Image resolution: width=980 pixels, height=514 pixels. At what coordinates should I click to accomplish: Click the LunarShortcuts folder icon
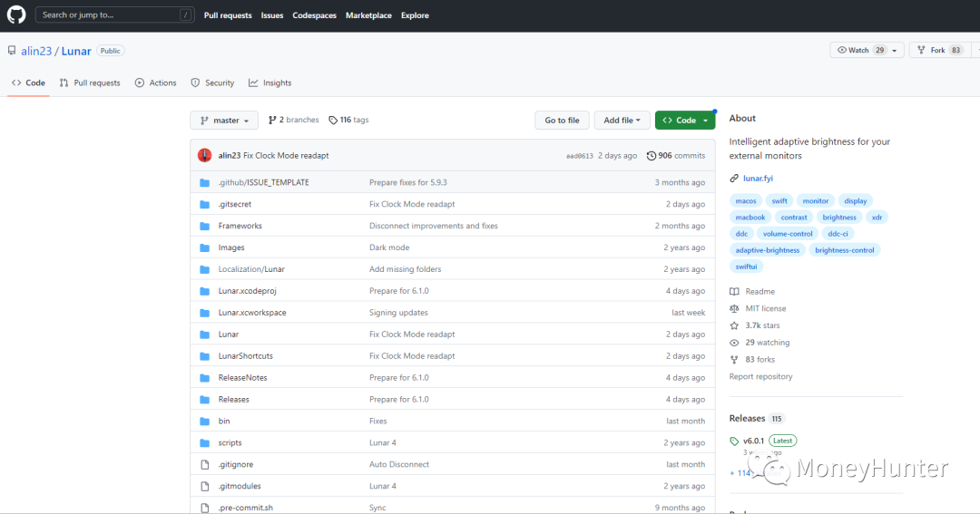click(204, 356)
